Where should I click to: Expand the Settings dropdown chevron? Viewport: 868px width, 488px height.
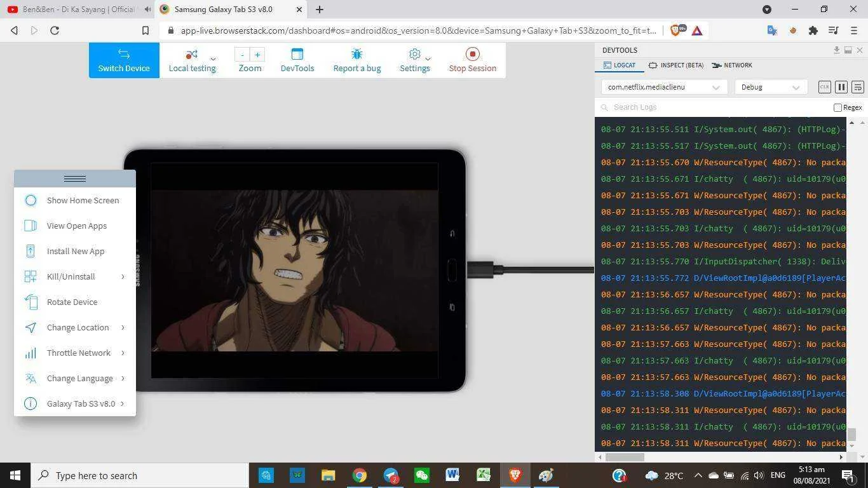click(428, 59)
